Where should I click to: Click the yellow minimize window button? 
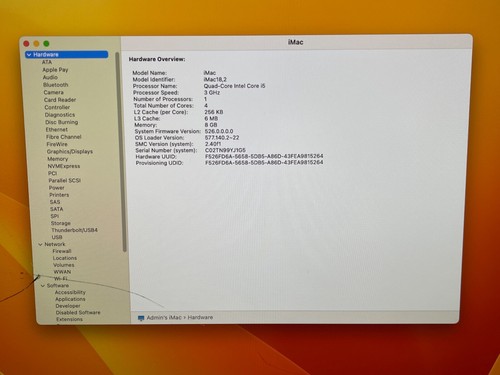[x=36, y=43]
